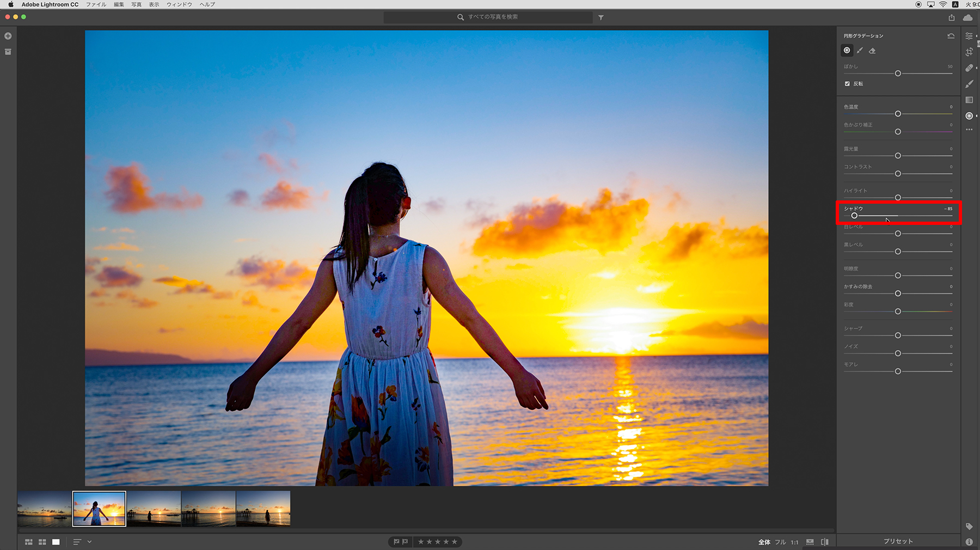Toggle the filmstrip display icon
Screen dimensions: 980x550
pos(810,542)
